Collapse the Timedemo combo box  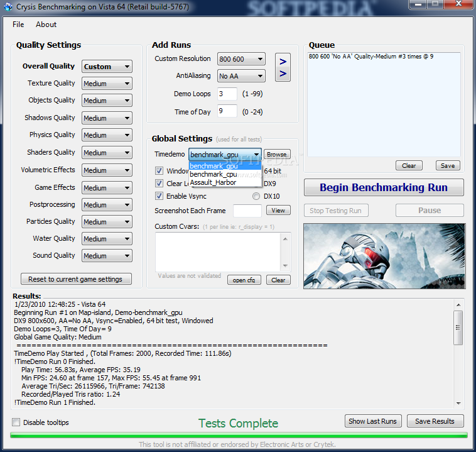(x=256, y=155)
